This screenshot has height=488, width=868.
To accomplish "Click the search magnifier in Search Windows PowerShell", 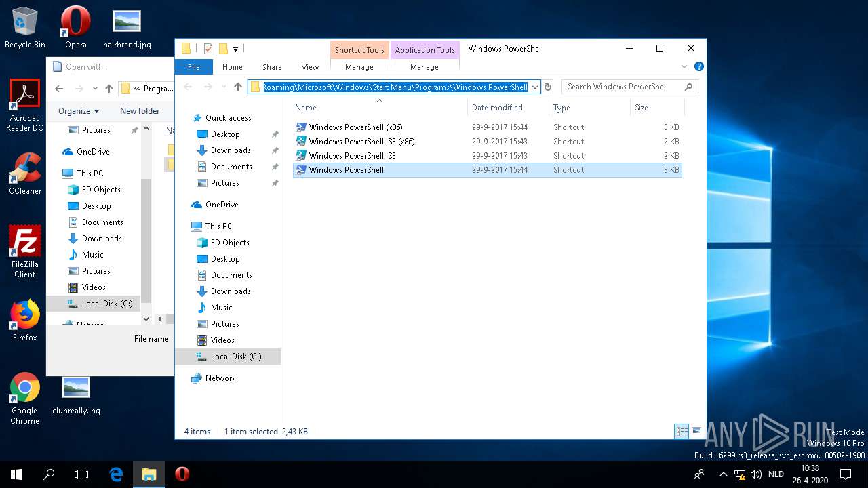I will click(689, 87).
